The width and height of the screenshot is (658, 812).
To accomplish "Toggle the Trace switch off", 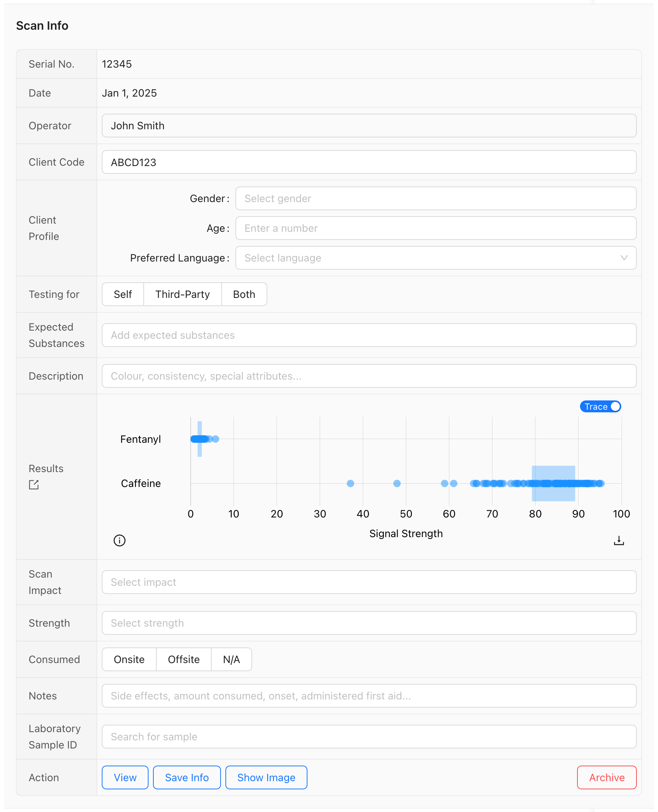I will point(600,406).
